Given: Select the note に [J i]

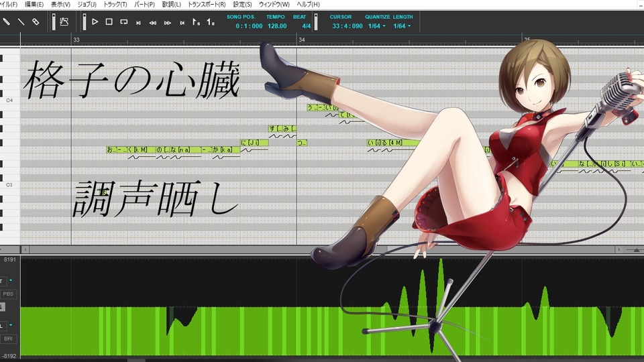Looking at the screenshot, I should tap(254, 143).
